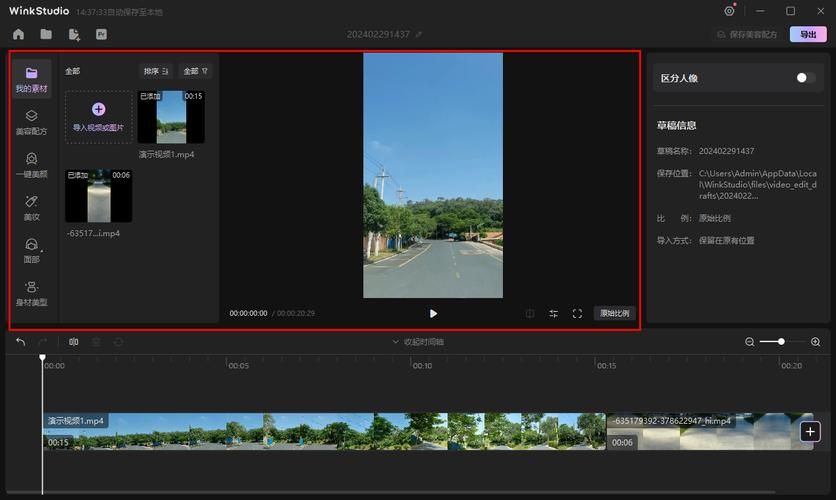
Task: Open the preview adjustment settings icon
Action: pos(553,313)
